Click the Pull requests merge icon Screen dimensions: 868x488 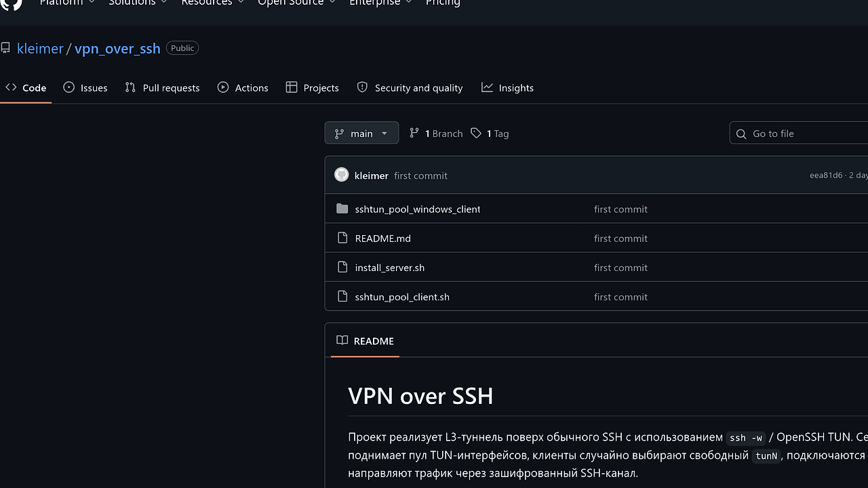click(130, 87)
